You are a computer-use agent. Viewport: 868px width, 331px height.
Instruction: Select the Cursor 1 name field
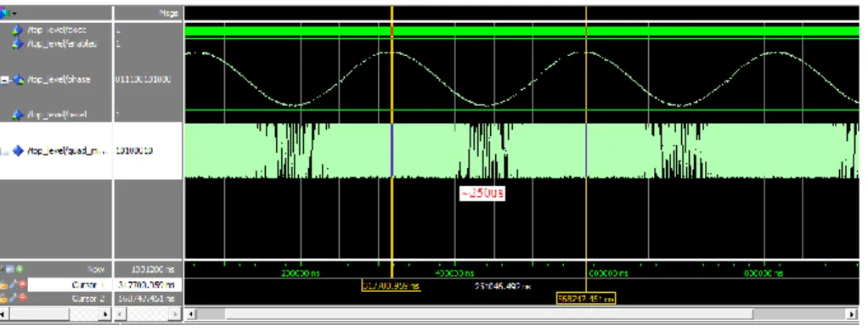tap(69, 284)
